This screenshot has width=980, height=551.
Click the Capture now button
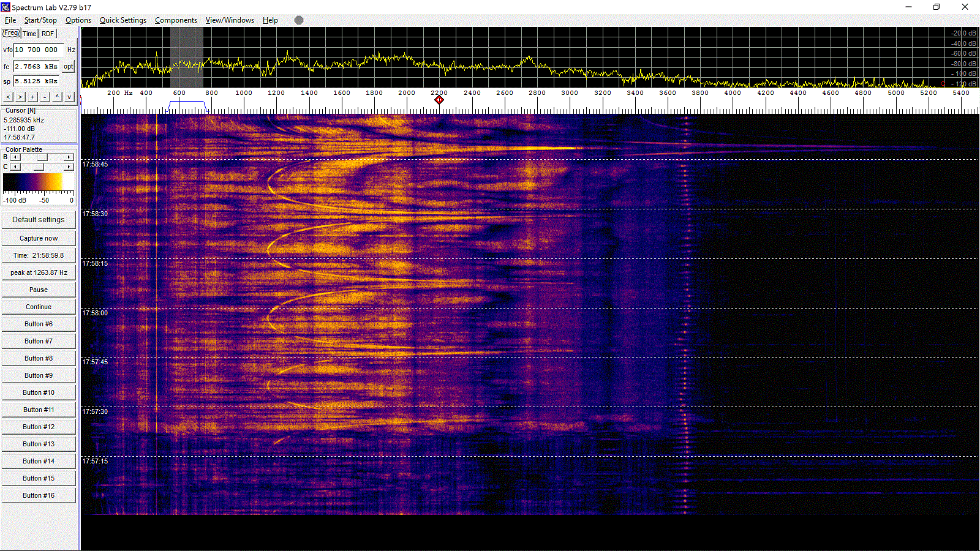click(39, 238)
